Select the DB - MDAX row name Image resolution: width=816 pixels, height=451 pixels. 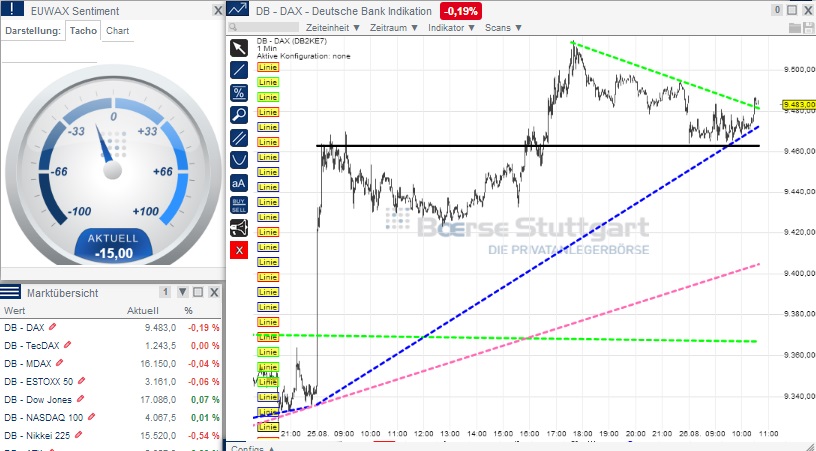pos(28,363)
